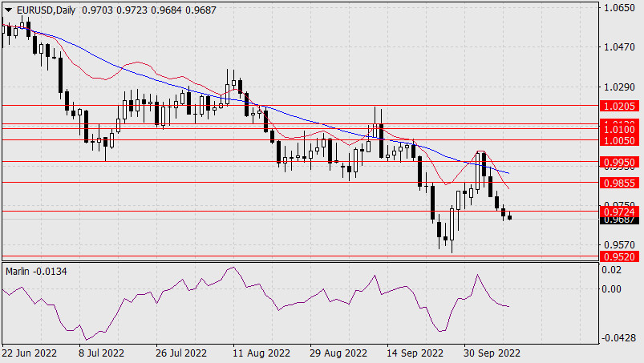Select the 11 Aug 2022 date label

coord(261,353)
